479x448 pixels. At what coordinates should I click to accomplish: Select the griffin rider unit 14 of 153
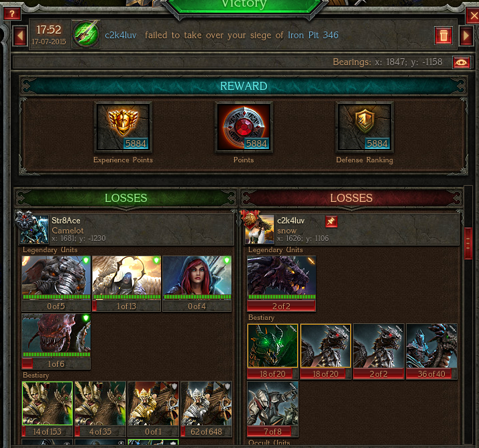[x=48, y=409]
